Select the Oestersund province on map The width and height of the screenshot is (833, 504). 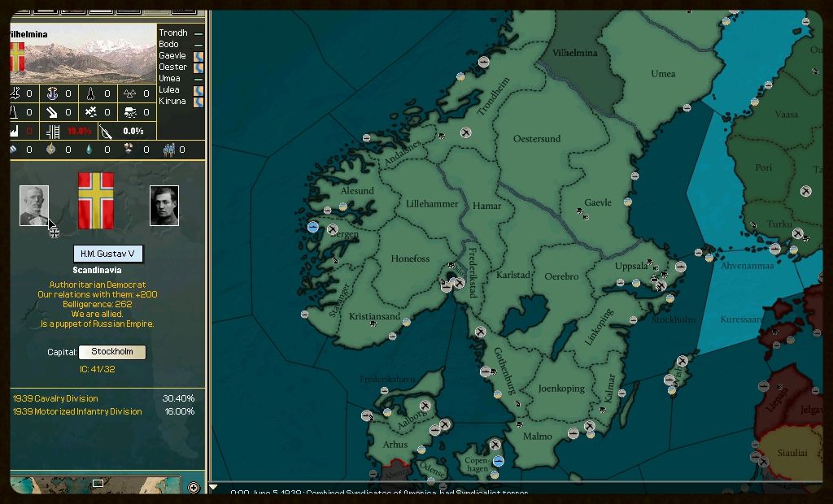coord(537,139)
